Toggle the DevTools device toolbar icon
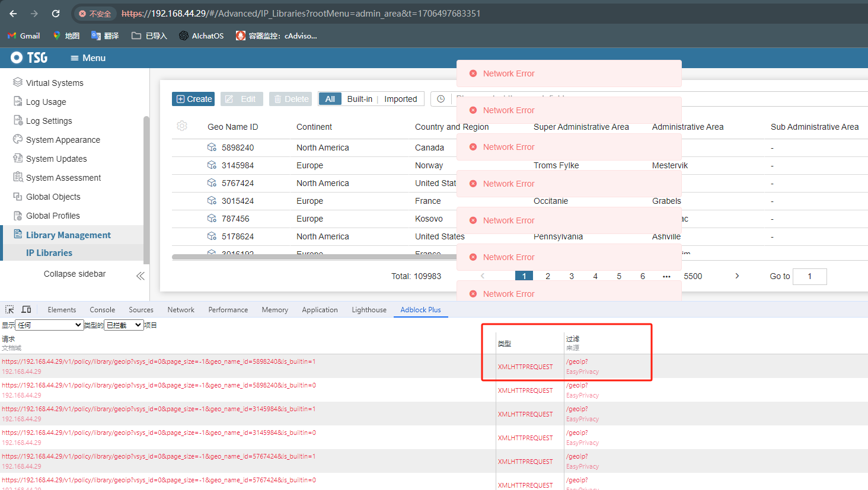Screen dimensions: 868x490 tap(26, 309)
